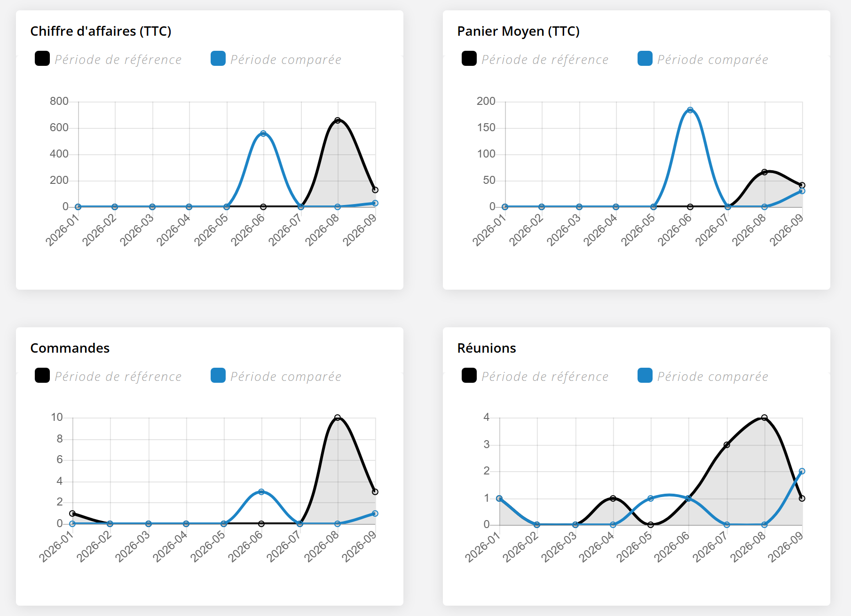This screenshot has height=616, width=851.
Task: Click blue legend swatch in Réunions chart
Action: coord(645,376)
